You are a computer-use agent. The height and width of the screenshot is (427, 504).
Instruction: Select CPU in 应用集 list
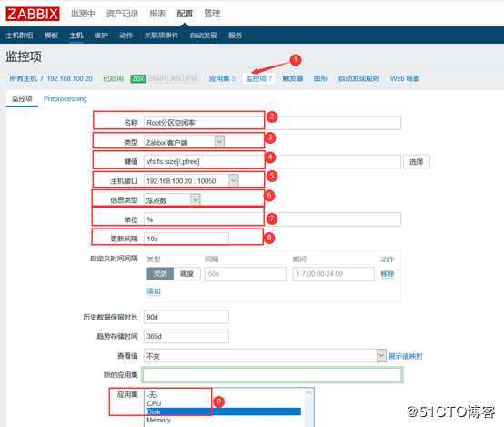(223, 403)
